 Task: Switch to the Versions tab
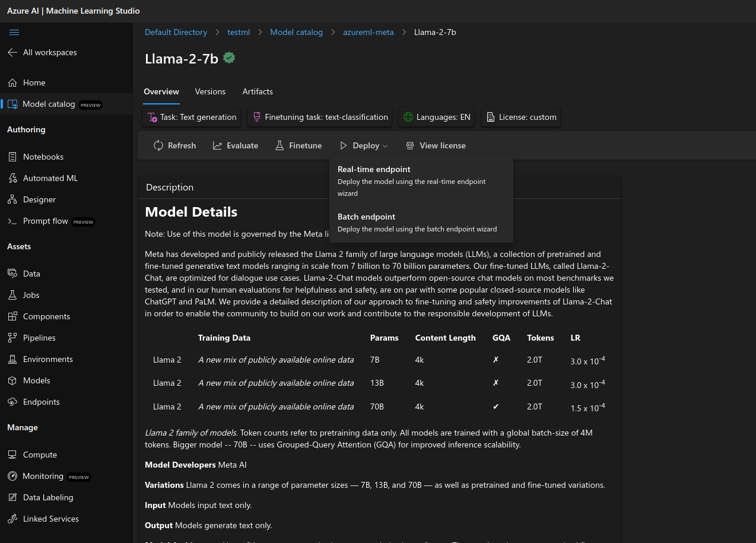click(210, 91)
